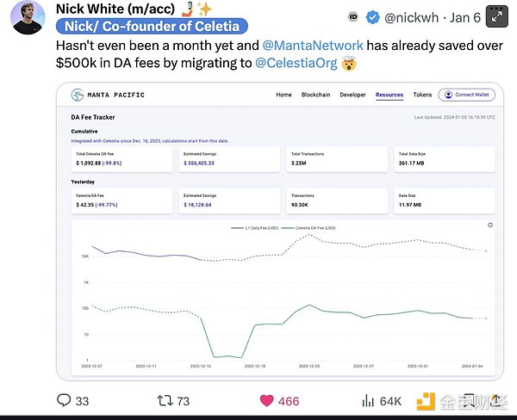517x420 pixels.
Task: Click the chart info icon at top right
Action: click(490, 225)
